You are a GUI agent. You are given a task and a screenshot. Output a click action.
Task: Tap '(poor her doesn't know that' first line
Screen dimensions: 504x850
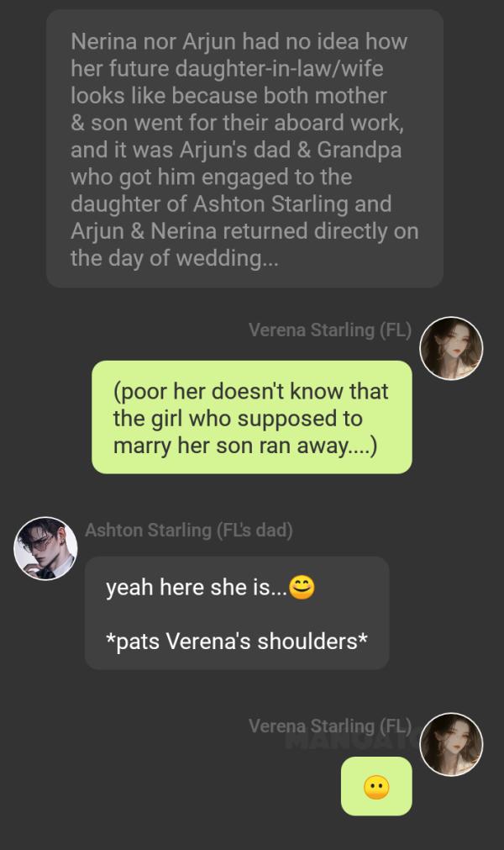click(x=250, y=392)
